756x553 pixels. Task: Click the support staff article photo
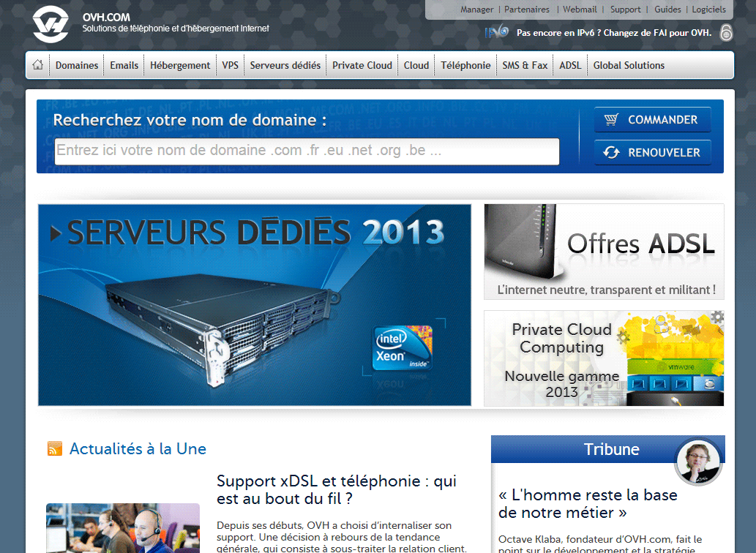point(122,528)
